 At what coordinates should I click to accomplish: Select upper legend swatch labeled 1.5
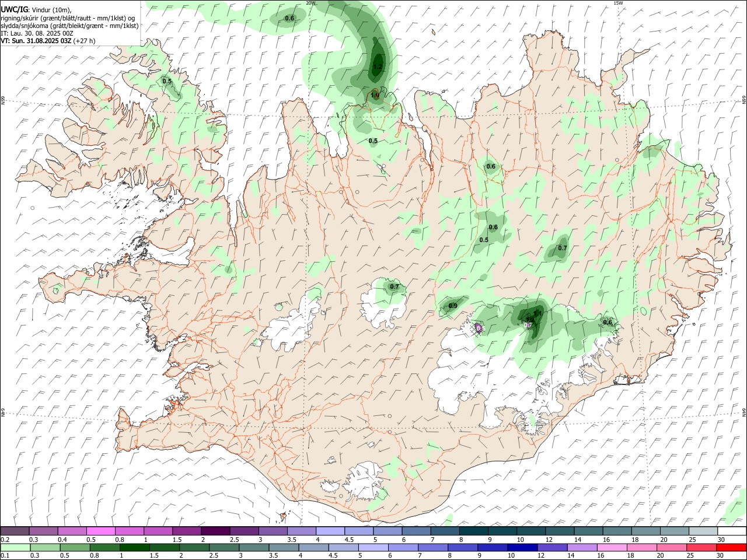click(187, 531)
